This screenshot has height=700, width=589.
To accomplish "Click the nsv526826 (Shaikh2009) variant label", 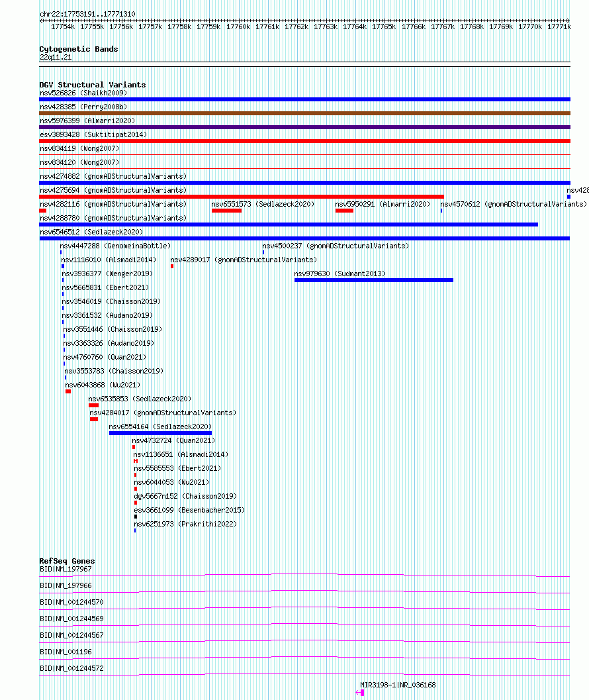I will [83, 93].
